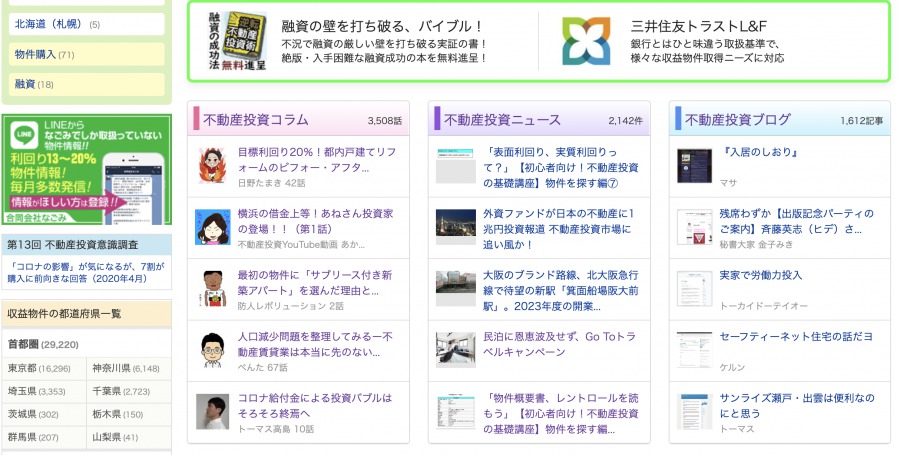
Task: Click the LINE logo in the なごみ banner
Action: (x=24, y=134)
